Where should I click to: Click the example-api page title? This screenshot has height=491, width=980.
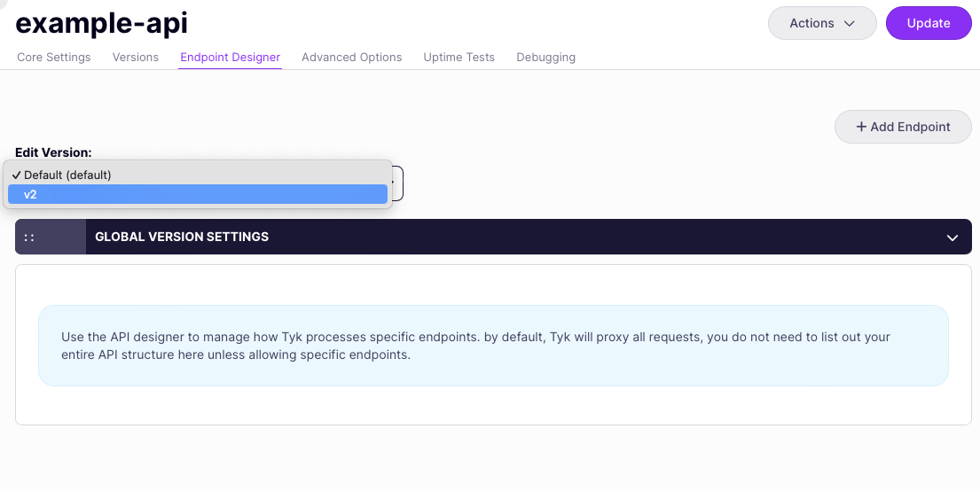coord(102,24)
